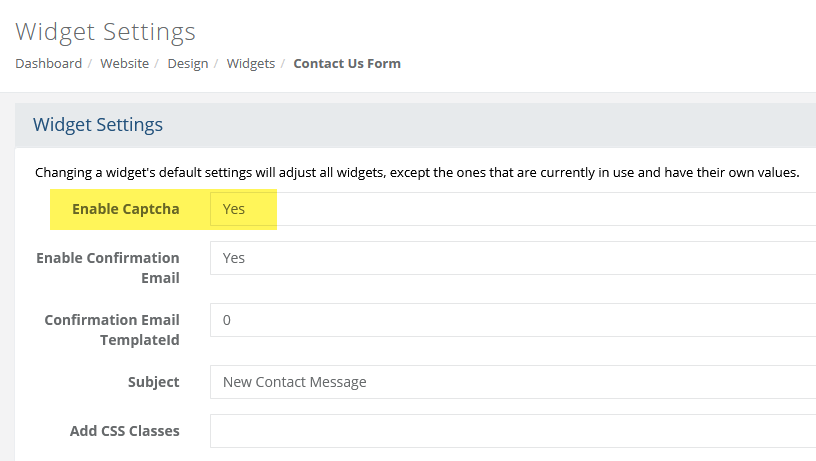Click the large Widget Settings page title
Image resolution: width=816 pixels, height=461 pixels.
[106, 32]
